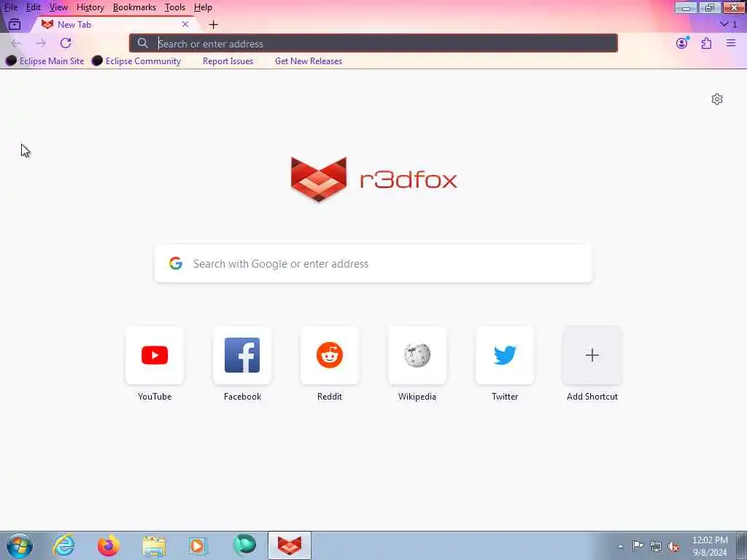Image resolution: width=747 pixels, height=560 pixels.
Task: Click the r3dfox logo
Action: (x=374, y=179)
